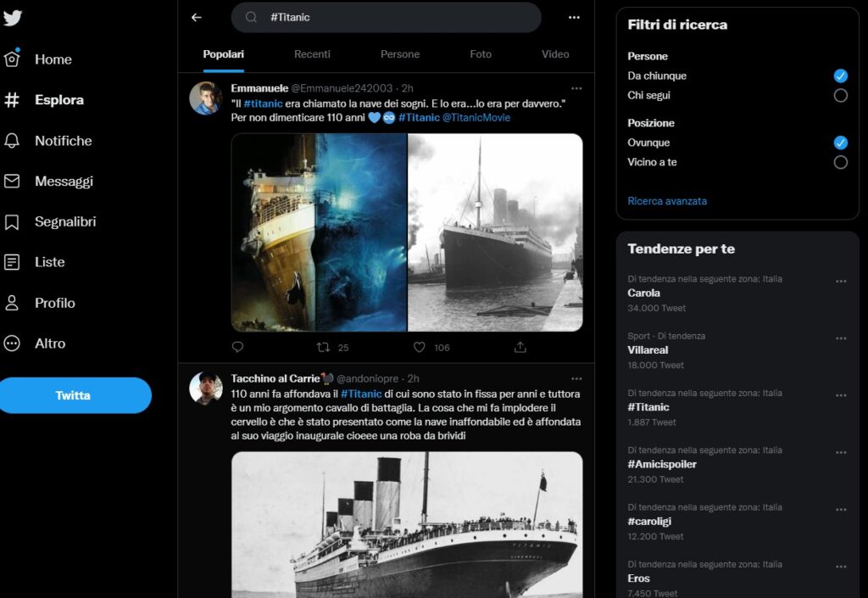Go back with the left arrow

click(x=197, y=17)
